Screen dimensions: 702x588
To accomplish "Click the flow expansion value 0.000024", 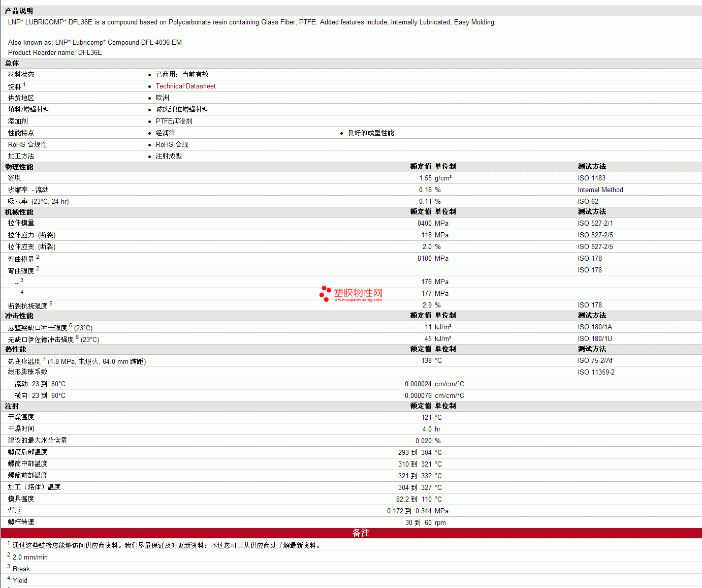I will pyautogui.click(x=418, y=384).
